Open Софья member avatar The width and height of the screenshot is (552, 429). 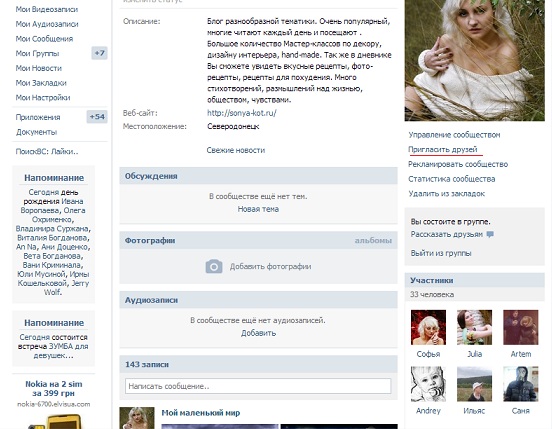[428, 327]
